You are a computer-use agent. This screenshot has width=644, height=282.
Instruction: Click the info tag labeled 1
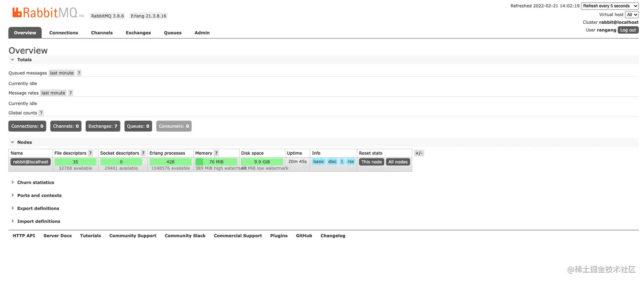click(342, 161)
